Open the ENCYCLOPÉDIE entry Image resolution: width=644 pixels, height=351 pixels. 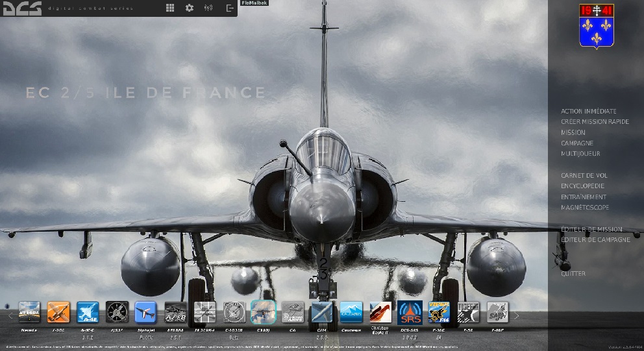583,186
